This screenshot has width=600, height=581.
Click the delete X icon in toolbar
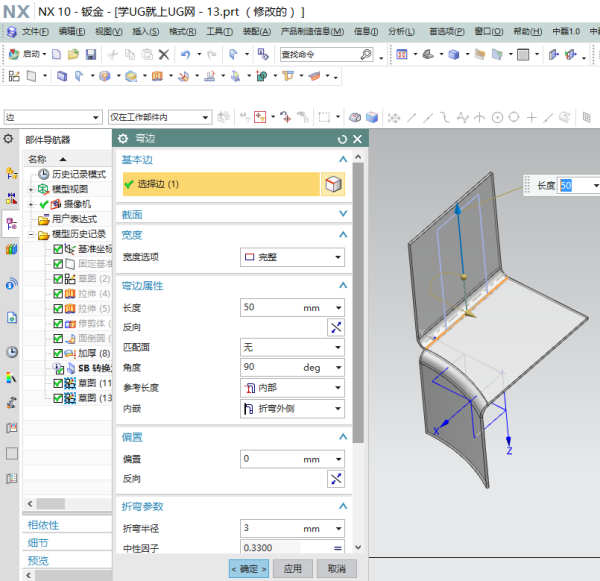[163, 54]
